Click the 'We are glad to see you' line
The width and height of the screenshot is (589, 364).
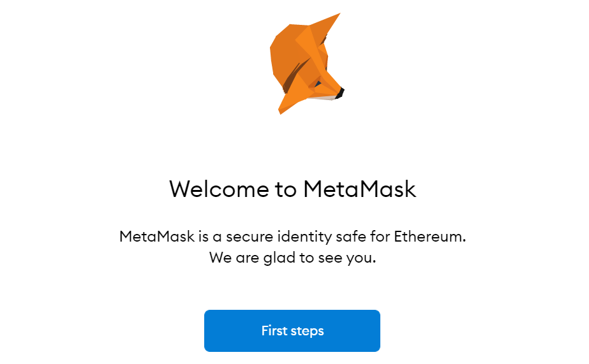292,258
